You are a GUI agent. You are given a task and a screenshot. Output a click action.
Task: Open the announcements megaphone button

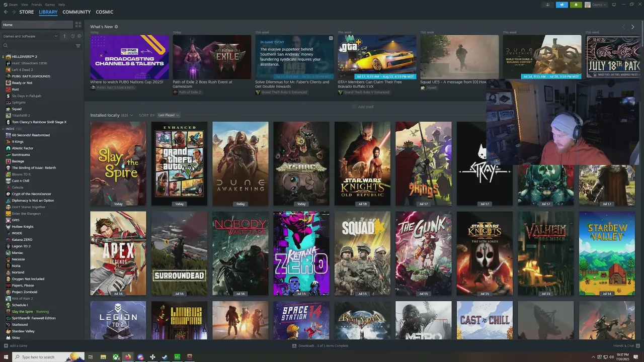pyautogui.click(x=562, y=5)
